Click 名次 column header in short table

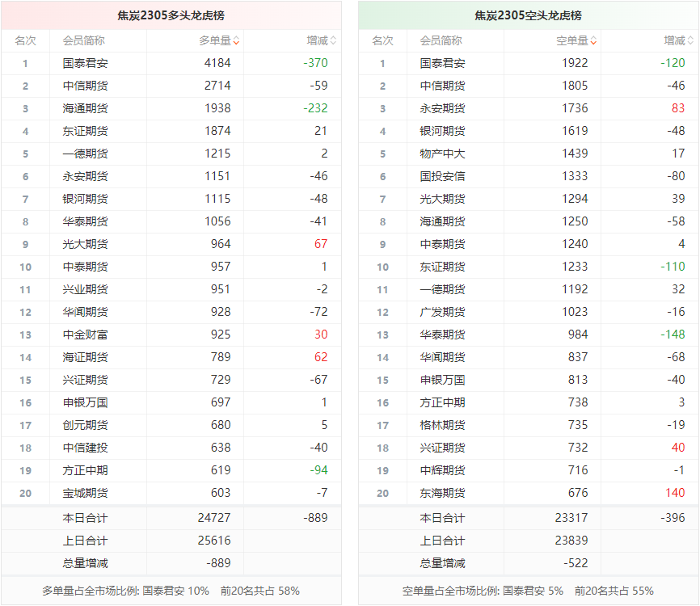pyautogui.click(x=382, y=40)
